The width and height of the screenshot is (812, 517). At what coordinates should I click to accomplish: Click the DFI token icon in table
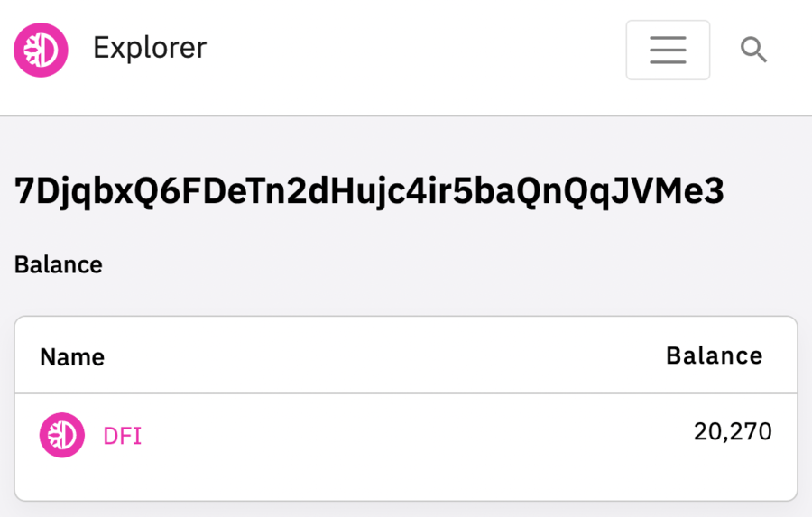(x=62, y=435)
